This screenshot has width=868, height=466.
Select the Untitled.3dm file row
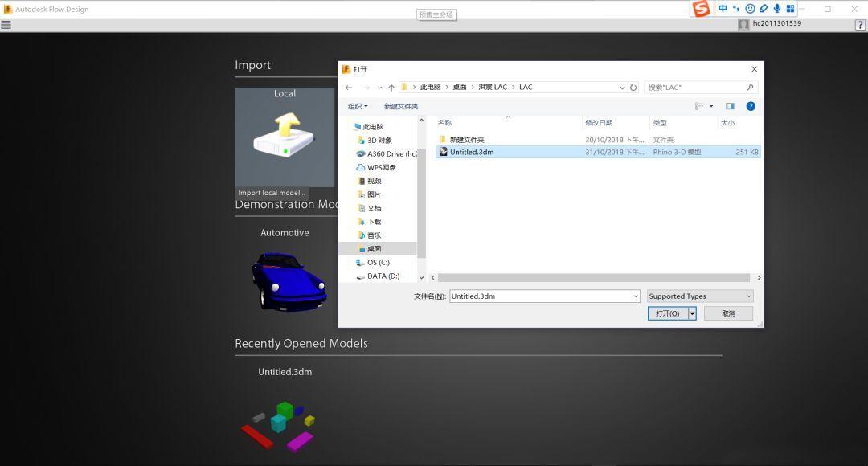598,152
